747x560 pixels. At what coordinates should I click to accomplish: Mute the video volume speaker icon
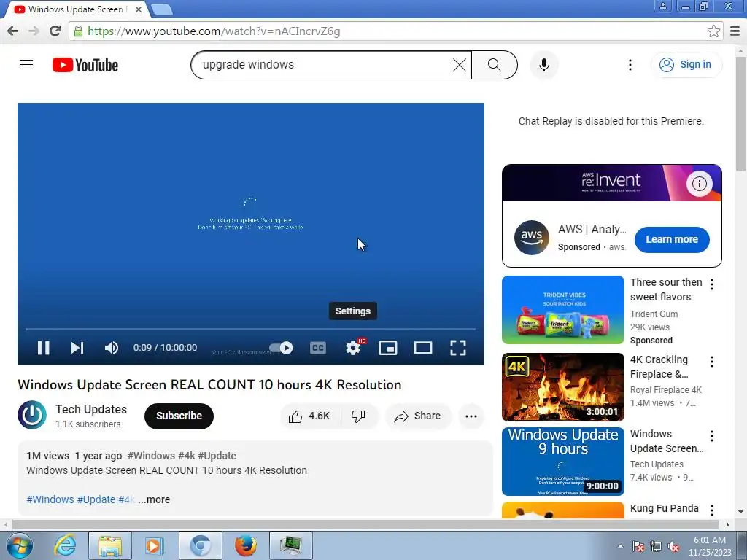112,348
